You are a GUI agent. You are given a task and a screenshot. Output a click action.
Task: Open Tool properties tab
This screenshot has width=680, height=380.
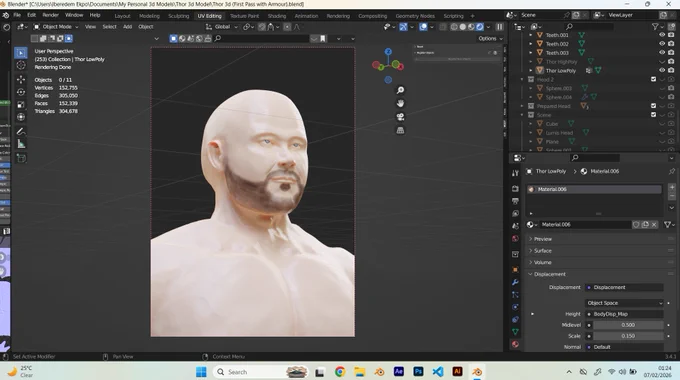[x=515, y=173]
